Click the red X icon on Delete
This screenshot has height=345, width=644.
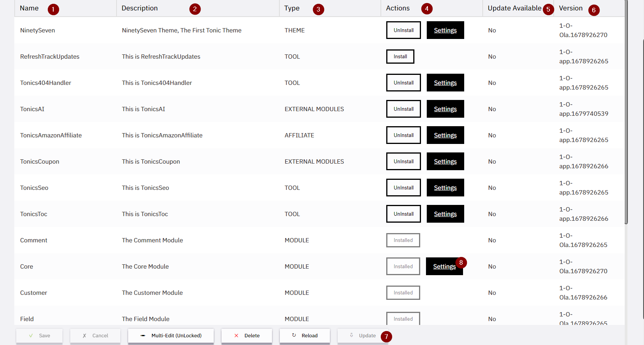point(237,336)
